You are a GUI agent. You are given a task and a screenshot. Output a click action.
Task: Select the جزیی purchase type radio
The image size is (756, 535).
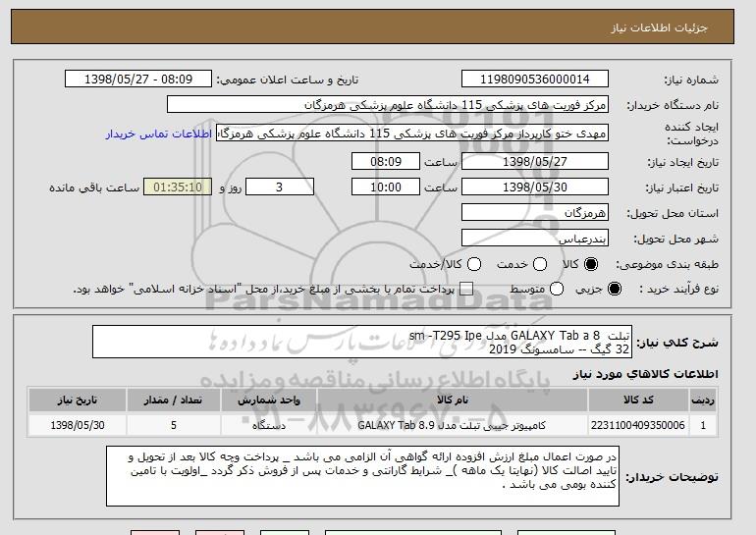pos(615,289)
